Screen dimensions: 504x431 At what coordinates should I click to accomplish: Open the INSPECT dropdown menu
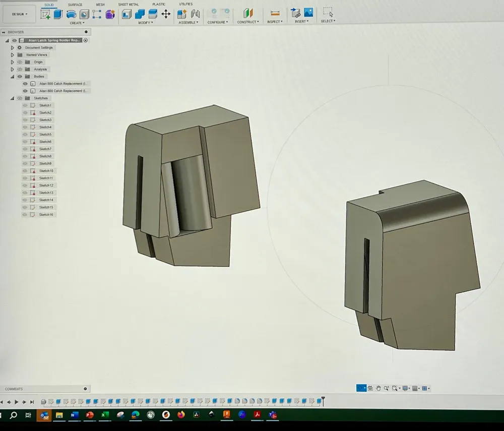pos(275,22)
